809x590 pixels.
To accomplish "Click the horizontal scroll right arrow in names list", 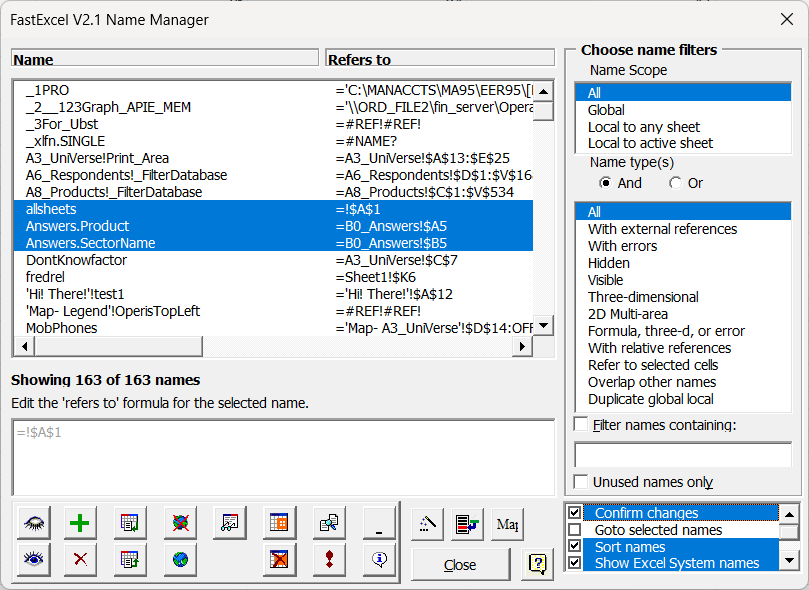I will click(x=522, y=346).
